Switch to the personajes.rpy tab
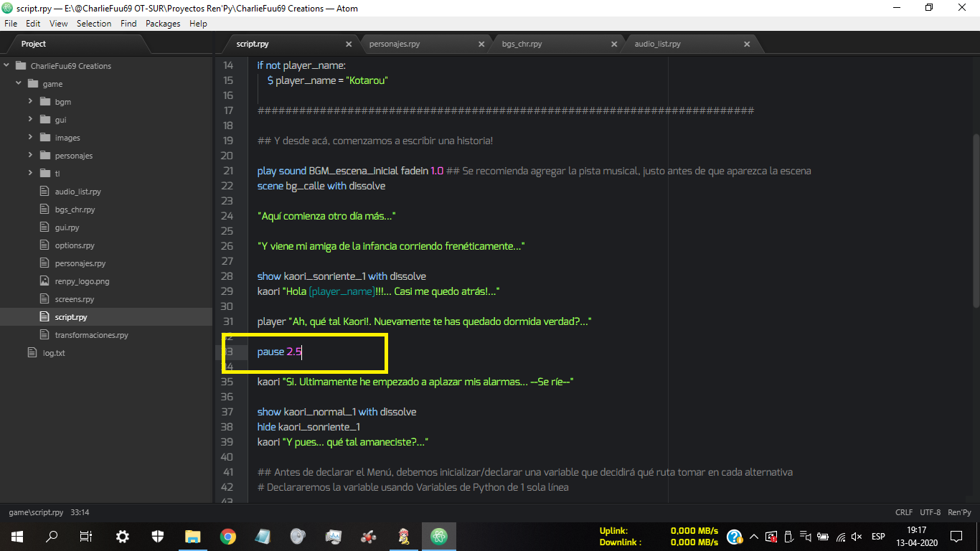Image resolution: width=980 pixels, height=551 pixels. [x=395, y=44]
